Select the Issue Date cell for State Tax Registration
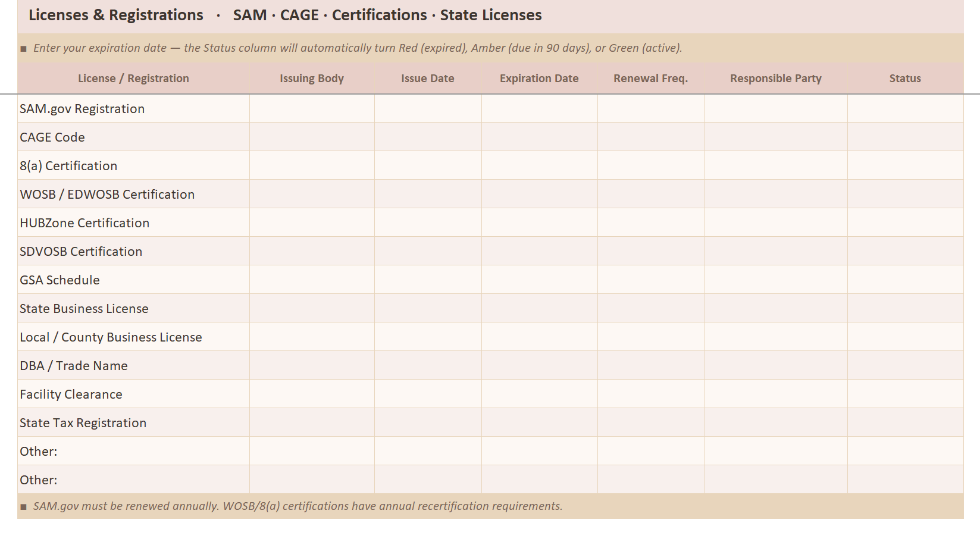The height and width of the screenshot is (545, 980). coord(427,422)
